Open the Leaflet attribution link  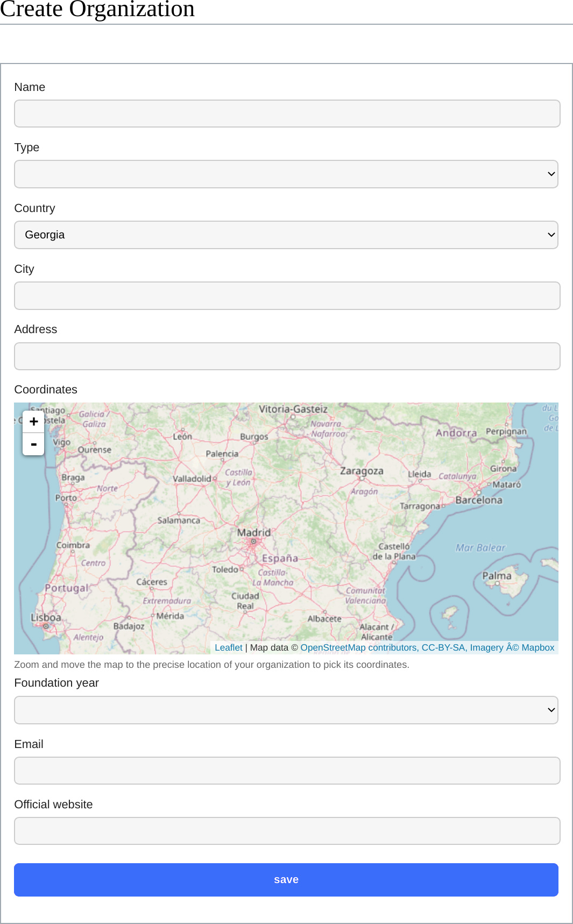229,647
